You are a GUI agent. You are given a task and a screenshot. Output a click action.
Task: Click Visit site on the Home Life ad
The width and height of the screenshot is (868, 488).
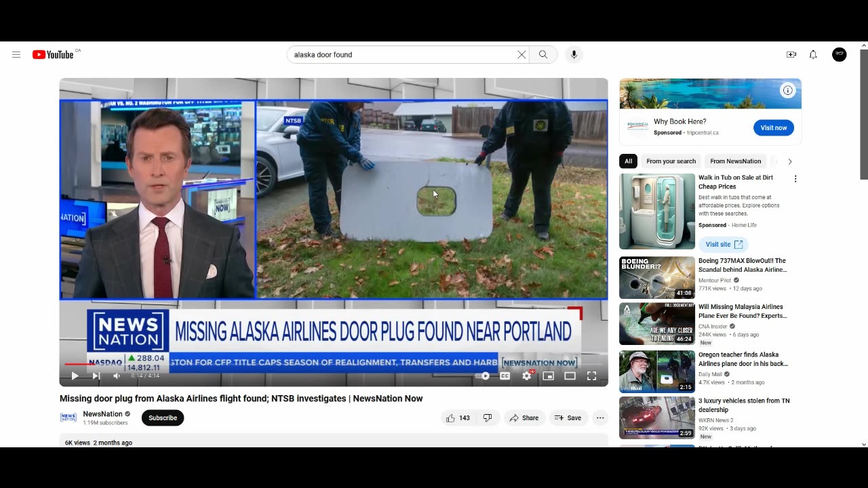pos(724,245)
